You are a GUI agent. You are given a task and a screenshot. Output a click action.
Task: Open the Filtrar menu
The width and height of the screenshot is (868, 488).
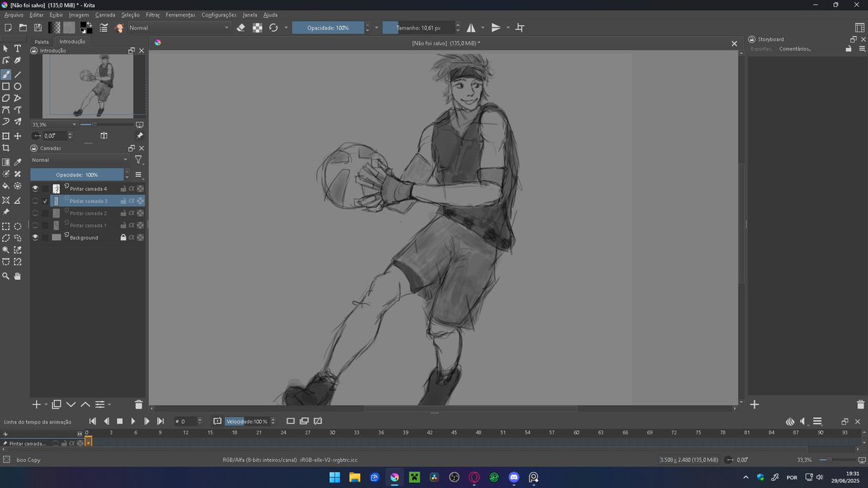click(152, 14)
